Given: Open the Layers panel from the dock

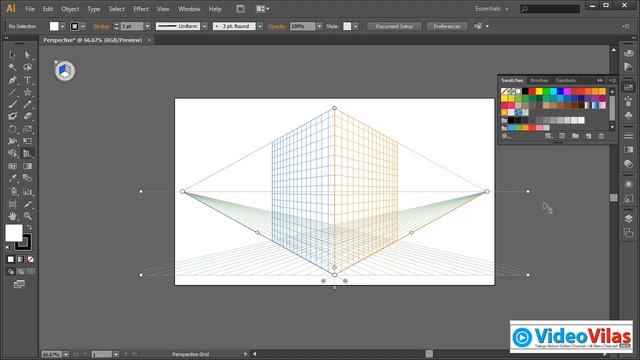Looking at the screenshot, I should click(x=629, y=218).
